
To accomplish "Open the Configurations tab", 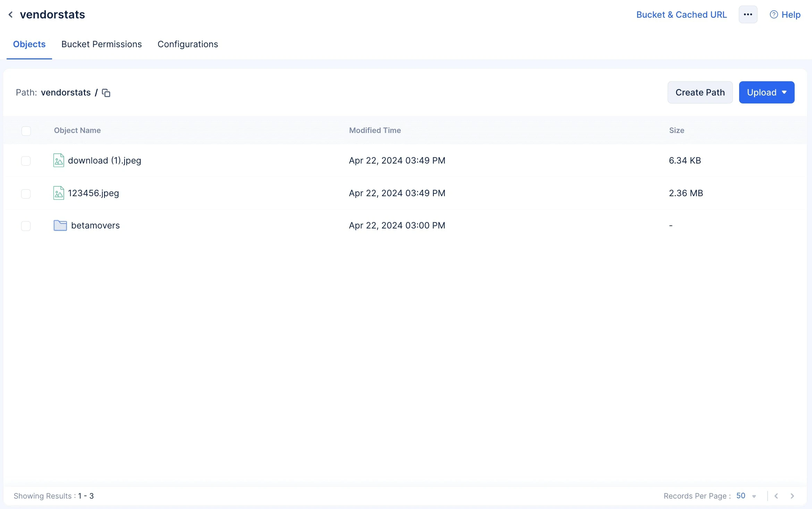I will point(188,44).
